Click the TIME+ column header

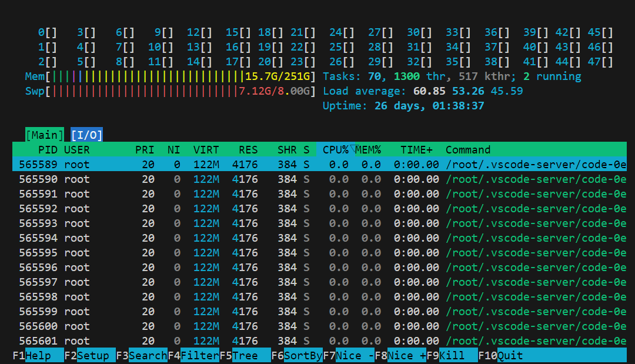[x=416, y=150]
